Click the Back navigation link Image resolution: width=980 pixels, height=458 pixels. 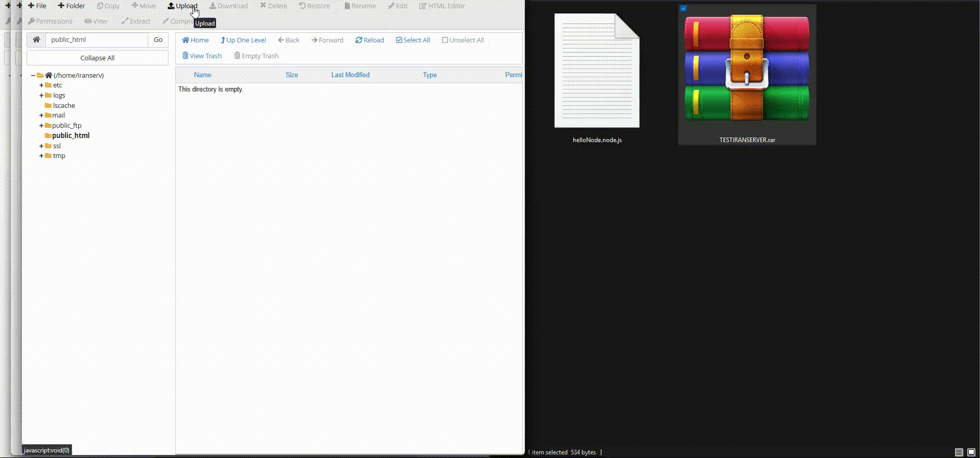point(289,40)
